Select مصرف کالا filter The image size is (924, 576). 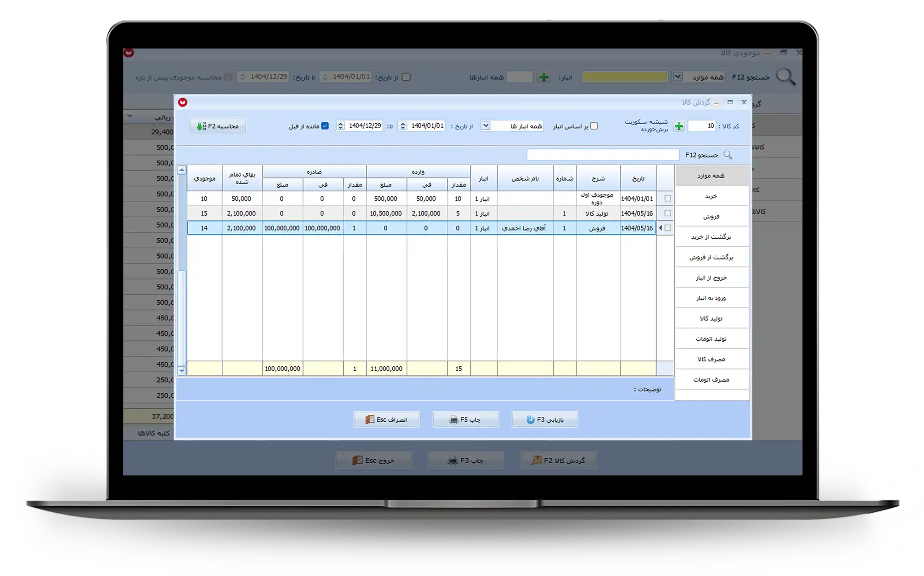(x=711, y=359)
